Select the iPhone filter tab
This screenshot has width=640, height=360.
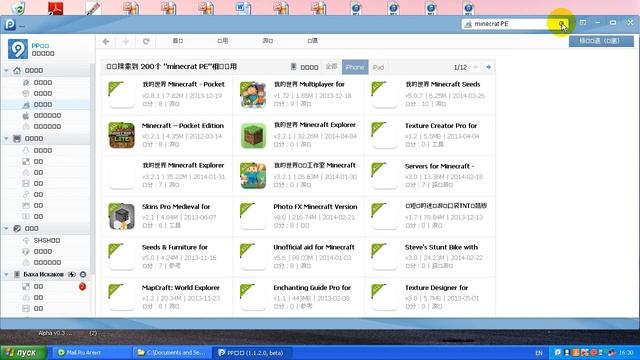point(355,67)
